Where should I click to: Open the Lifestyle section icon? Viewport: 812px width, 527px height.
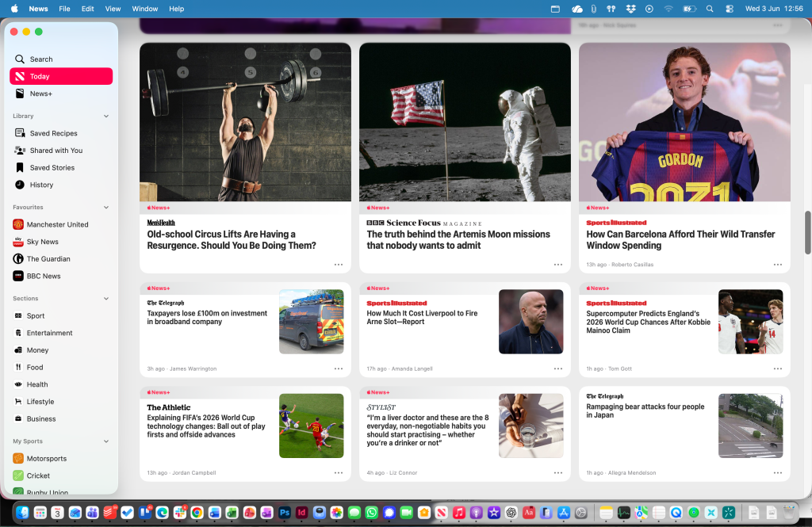point(18,401)
